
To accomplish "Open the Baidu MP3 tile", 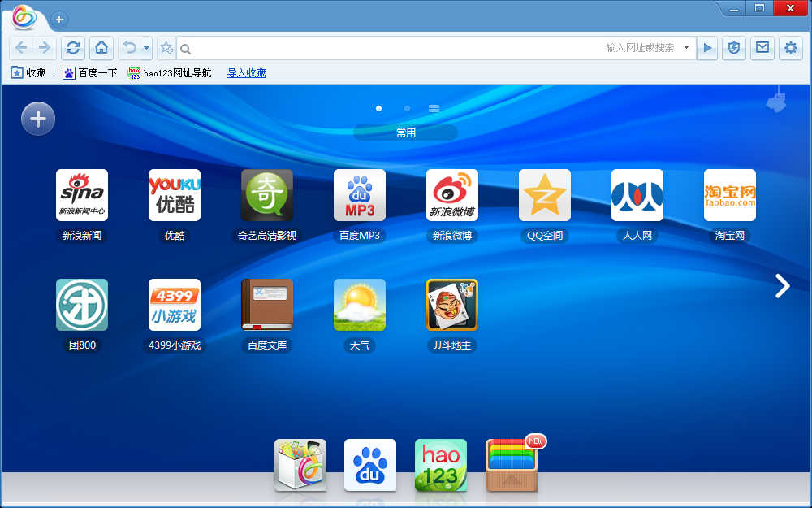I will point(360,195).
